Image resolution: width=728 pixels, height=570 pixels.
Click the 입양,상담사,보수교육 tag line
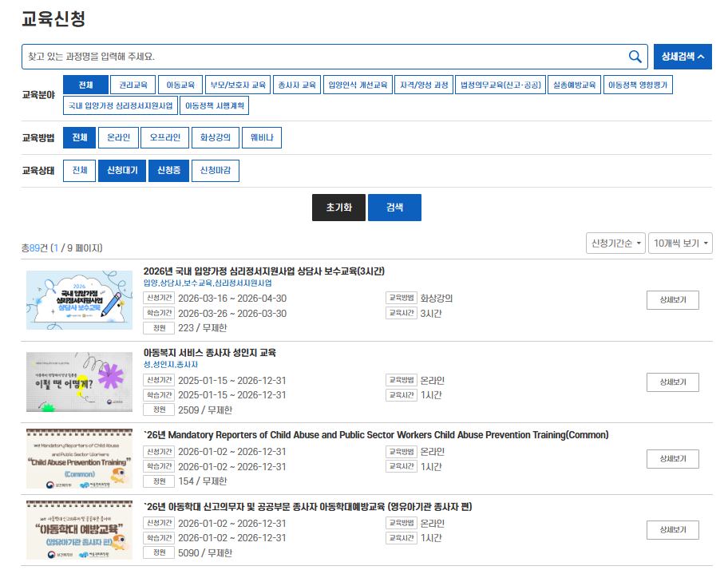point(208,283)
